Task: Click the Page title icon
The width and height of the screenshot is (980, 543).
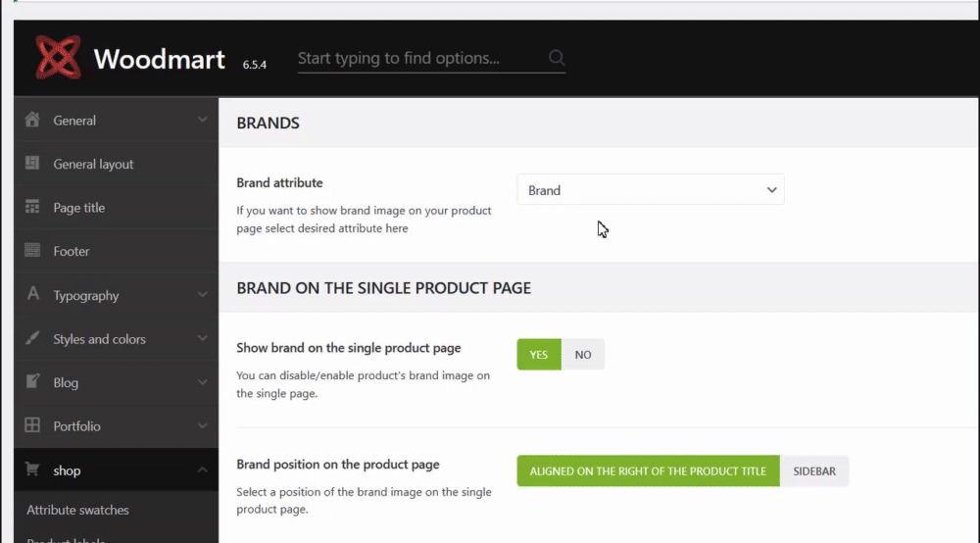Action: click(x=32, y=208)
